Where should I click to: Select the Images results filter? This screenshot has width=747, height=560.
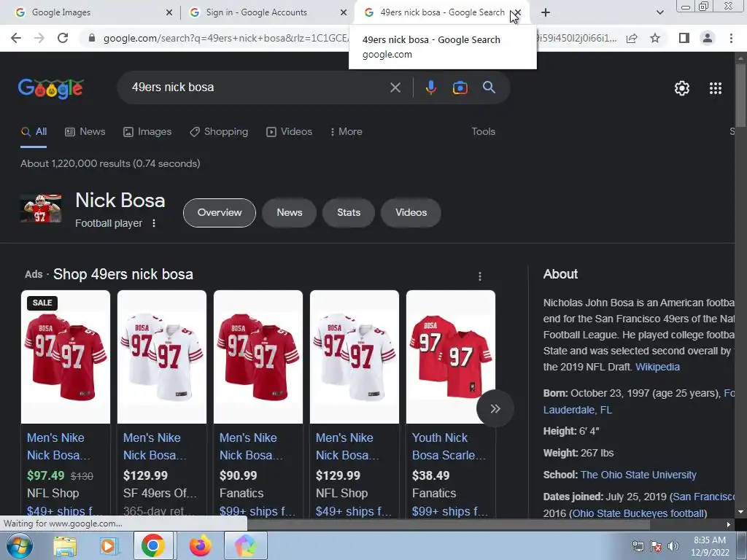147,131
